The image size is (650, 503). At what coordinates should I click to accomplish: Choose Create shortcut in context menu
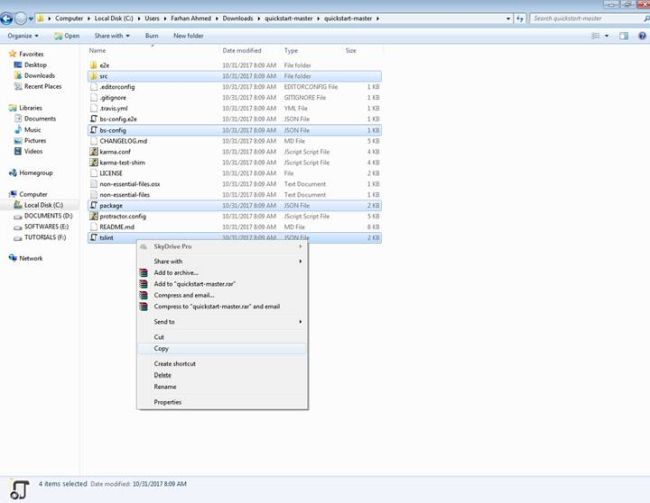(x=222, y=364)
